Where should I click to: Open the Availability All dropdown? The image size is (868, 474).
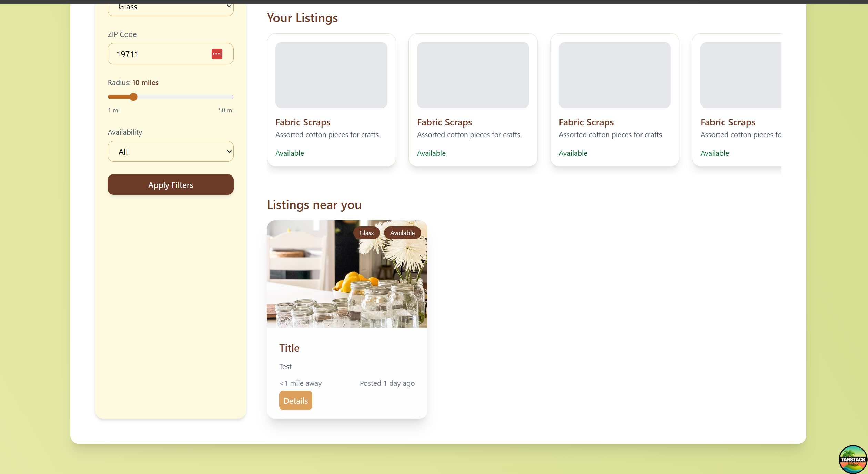[170, 152]
